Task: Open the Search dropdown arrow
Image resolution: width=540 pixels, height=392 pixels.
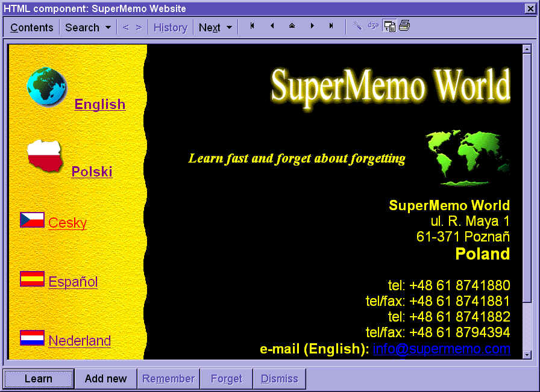Action: tap(108, 27)
